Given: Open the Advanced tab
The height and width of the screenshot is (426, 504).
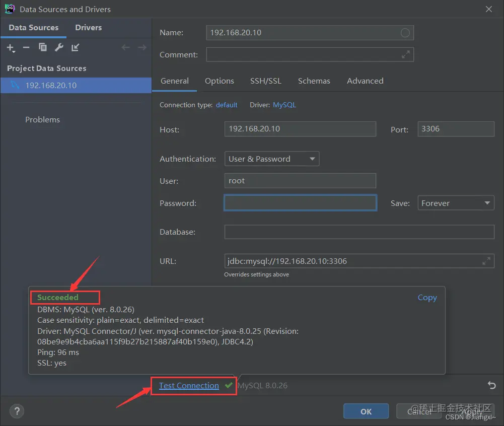Looking at the screenshot, I should (365, 81).
